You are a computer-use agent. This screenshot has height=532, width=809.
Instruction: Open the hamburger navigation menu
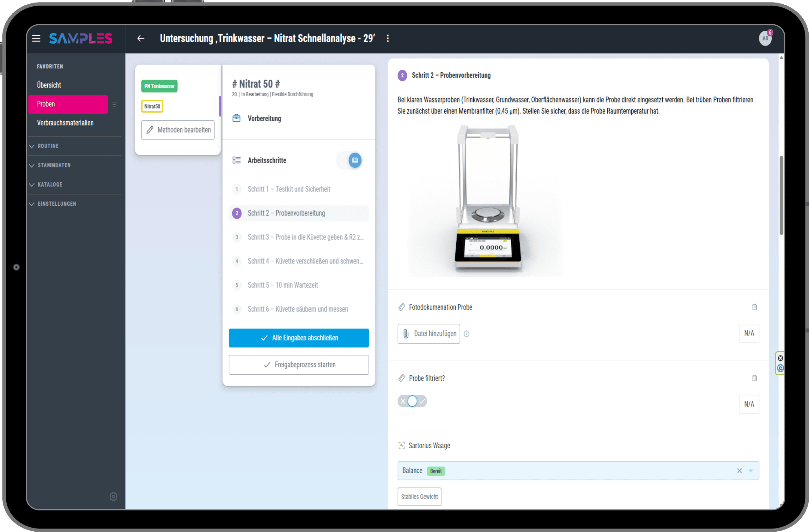pos(36,39)
